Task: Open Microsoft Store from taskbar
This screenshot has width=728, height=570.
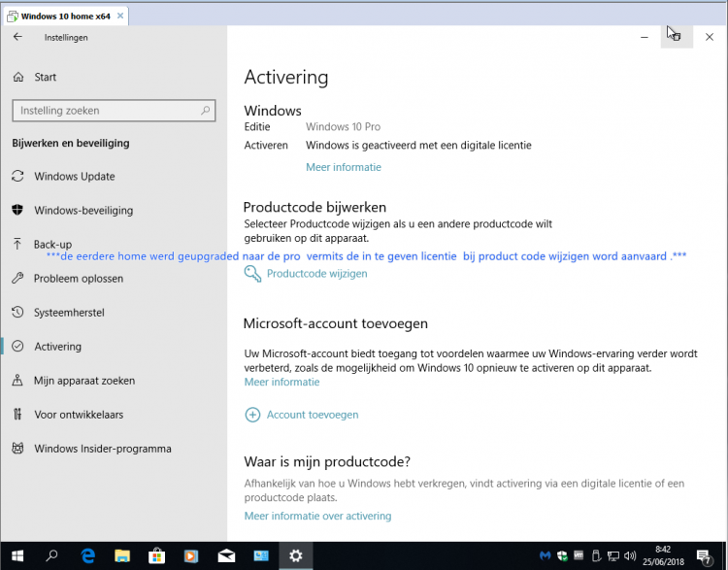Action: [156, 555]
